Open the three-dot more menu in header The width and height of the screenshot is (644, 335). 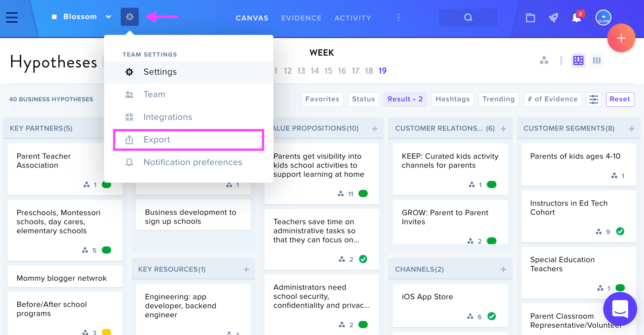pos(398,18)
